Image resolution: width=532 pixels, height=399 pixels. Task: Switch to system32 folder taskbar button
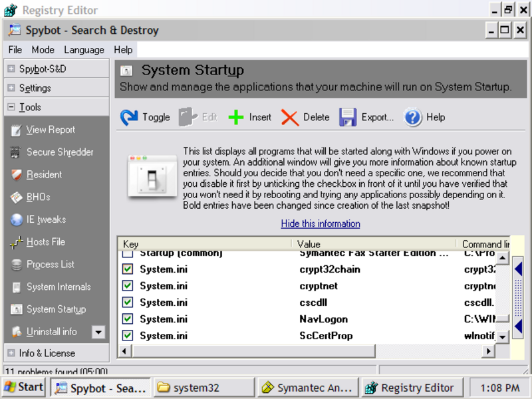click(204, 388)
